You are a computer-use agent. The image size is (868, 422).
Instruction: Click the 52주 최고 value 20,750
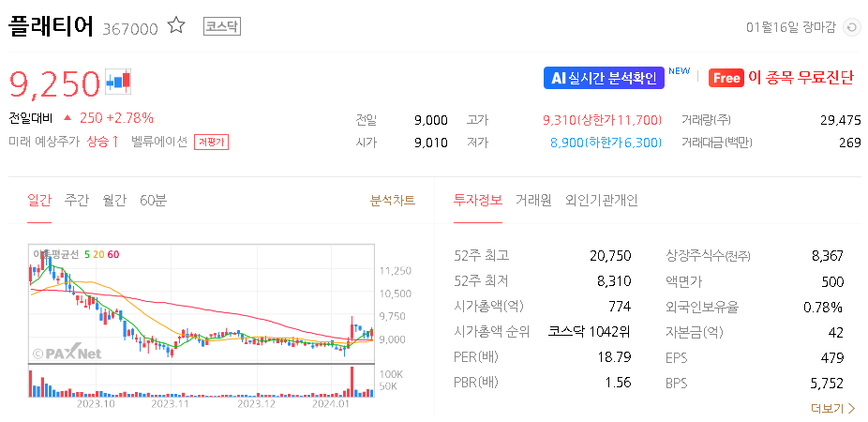(x=610, y=256)
